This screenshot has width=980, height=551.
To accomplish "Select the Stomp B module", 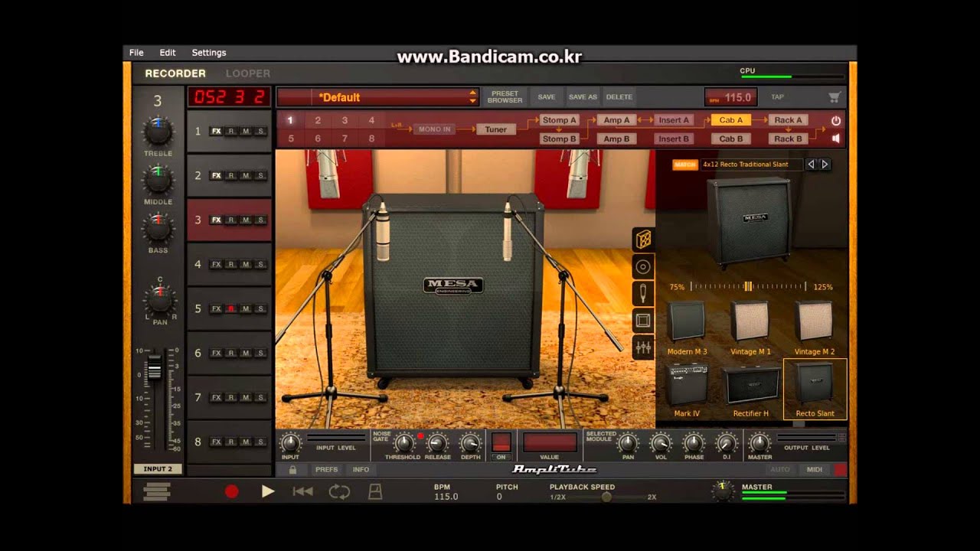I will 559,139.
